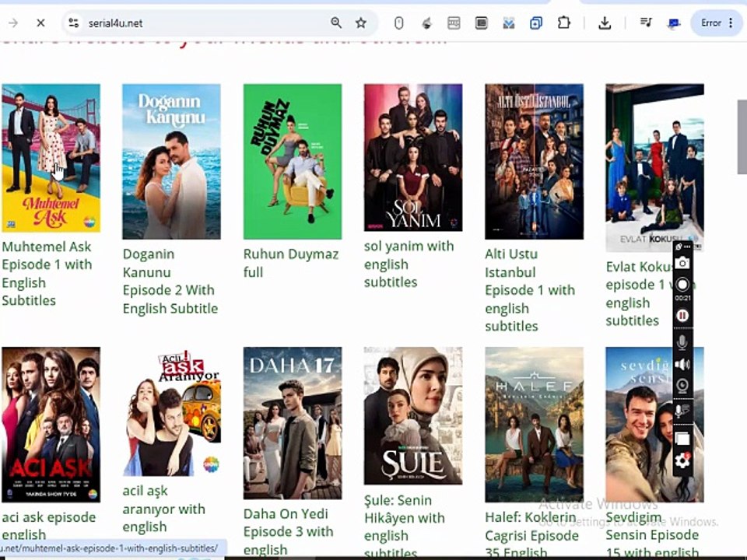The width and height of the screenshot is (747, 560).
Task: Open Daha On Yedi Episode 3 link
Action: click(288, 531)
